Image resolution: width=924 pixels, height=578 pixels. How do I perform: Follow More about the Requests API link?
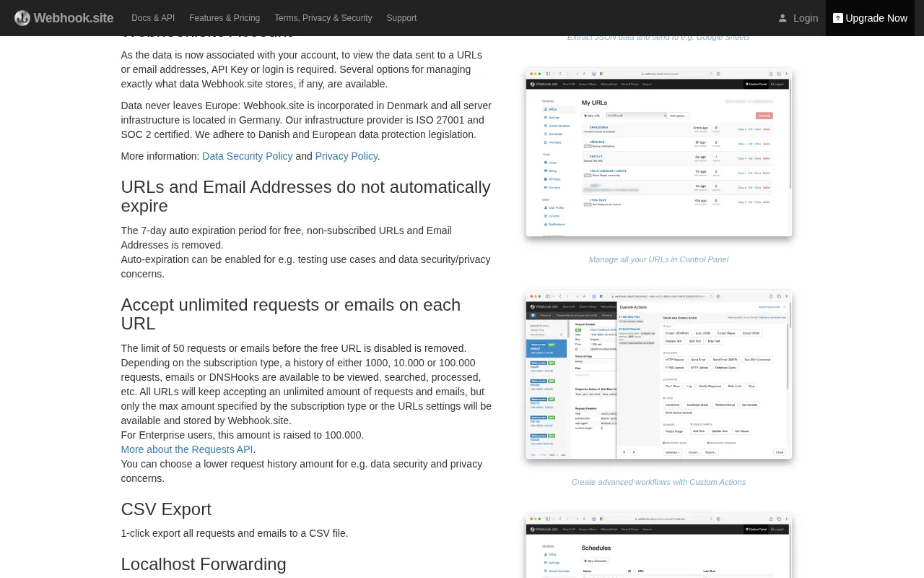point(187,449)
